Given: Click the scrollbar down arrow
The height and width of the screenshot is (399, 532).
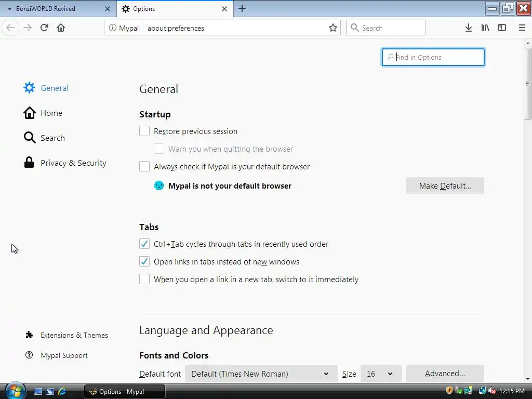Looking at the screenshot, I should (528, 379).
